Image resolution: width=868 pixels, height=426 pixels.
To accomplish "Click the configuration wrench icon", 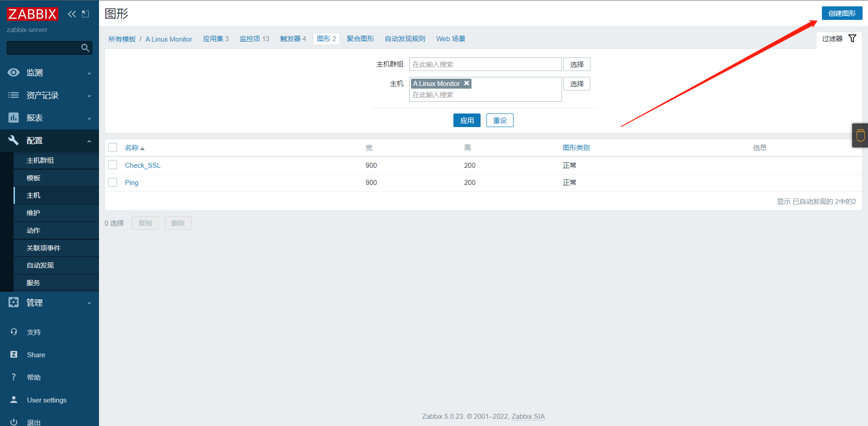I will (14, 140).
